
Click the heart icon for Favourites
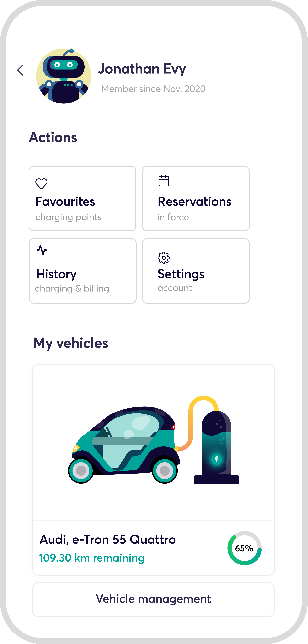(41, 183)
